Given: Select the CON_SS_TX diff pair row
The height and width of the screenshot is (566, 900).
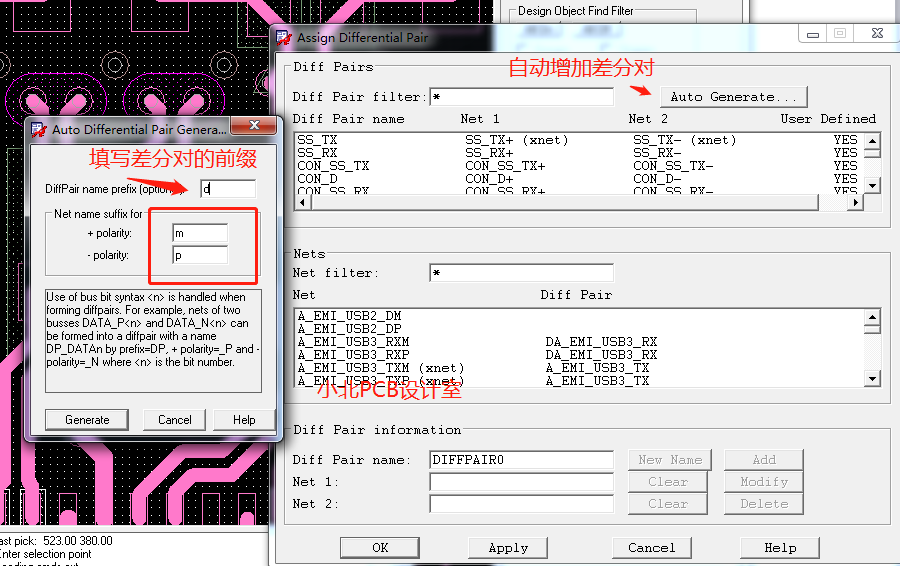Looking at the screenshot, I should 579,166.
